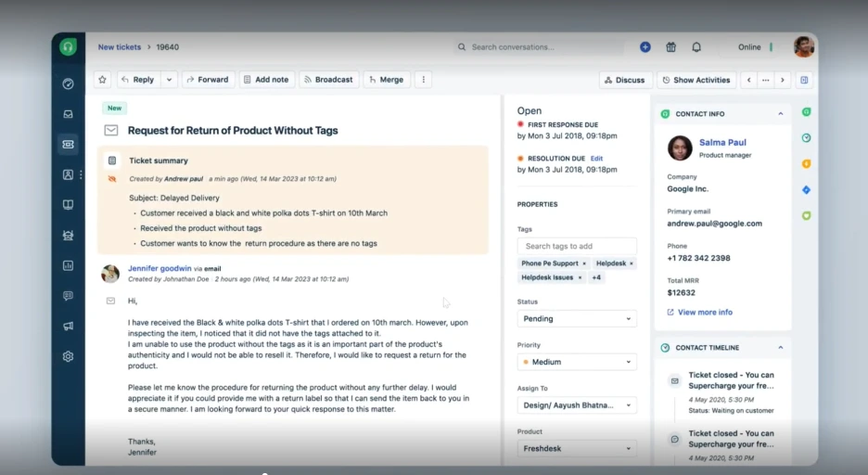Focus the Search tags to add field

point(577,246)
